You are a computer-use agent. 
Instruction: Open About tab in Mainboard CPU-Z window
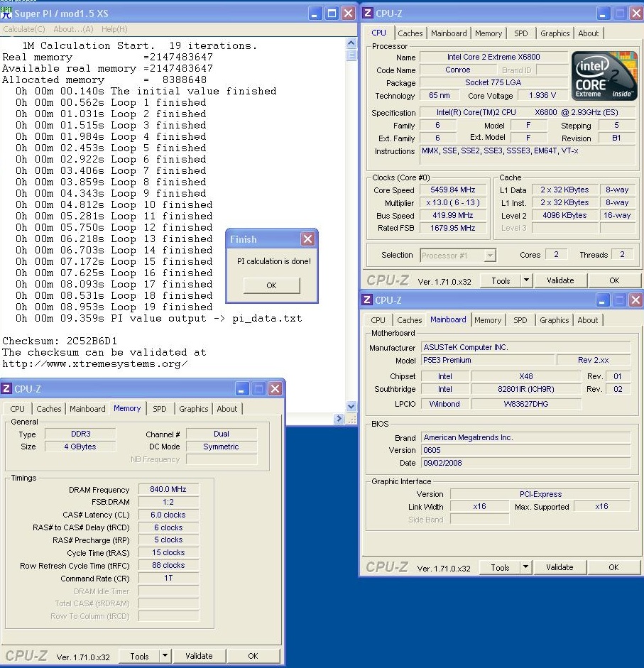[x=587, y=320]
